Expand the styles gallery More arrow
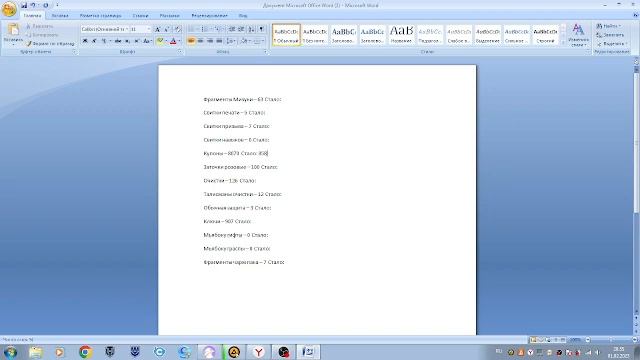Screen dimensions: 640x360 pyautogui.click(x=563, y=42)
